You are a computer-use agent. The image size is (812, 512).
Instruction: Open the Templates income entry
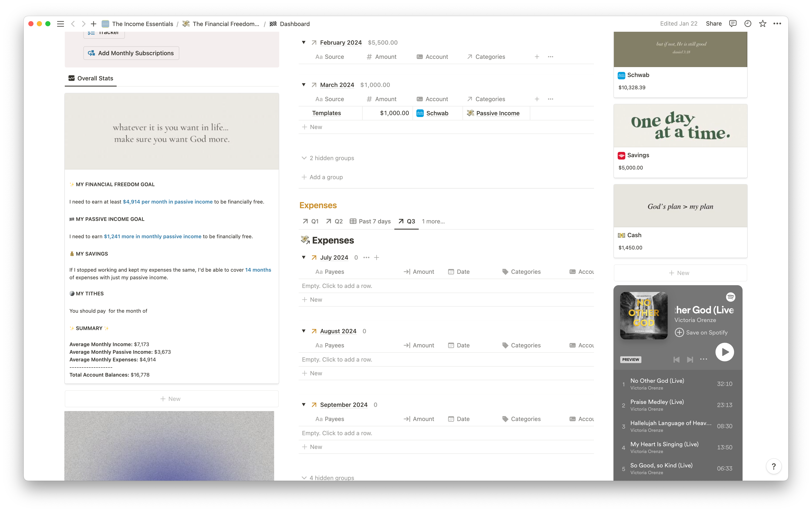[326, 113]
